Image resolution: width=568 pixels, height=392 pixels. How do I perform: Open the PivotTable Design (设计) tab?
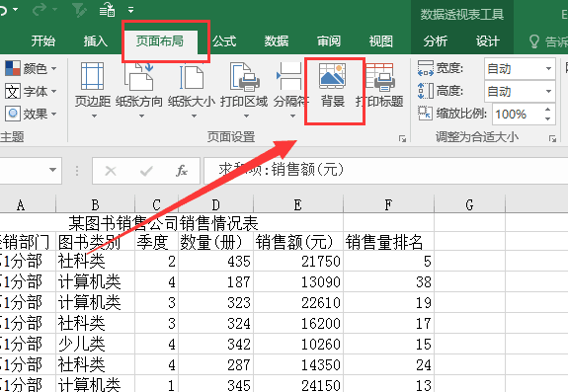point(488,41)
